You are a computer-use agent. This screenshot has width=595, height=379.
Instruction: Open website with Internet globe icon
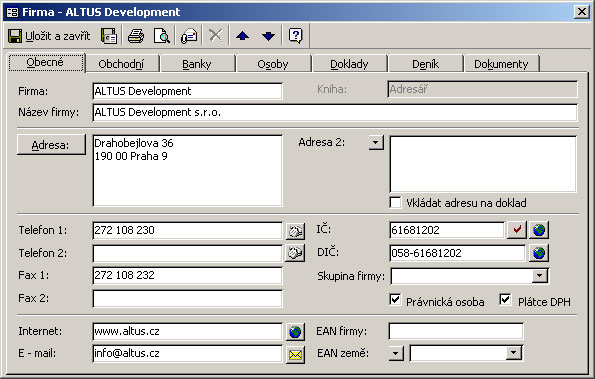tap(295, 332)
